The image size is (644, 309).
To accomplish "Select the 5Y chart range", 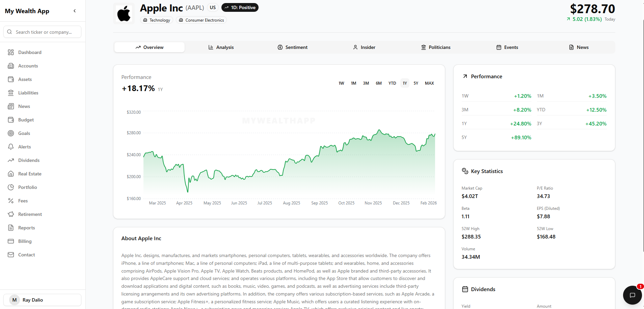I will pos(416,83).
